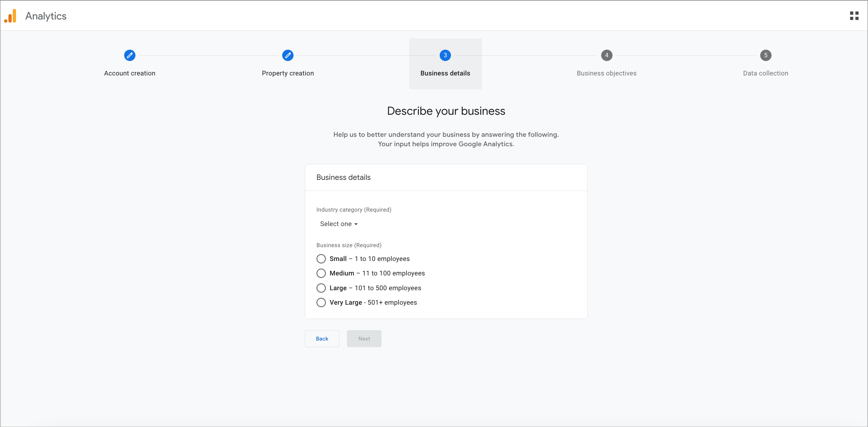Click the Business details step label

445,73
